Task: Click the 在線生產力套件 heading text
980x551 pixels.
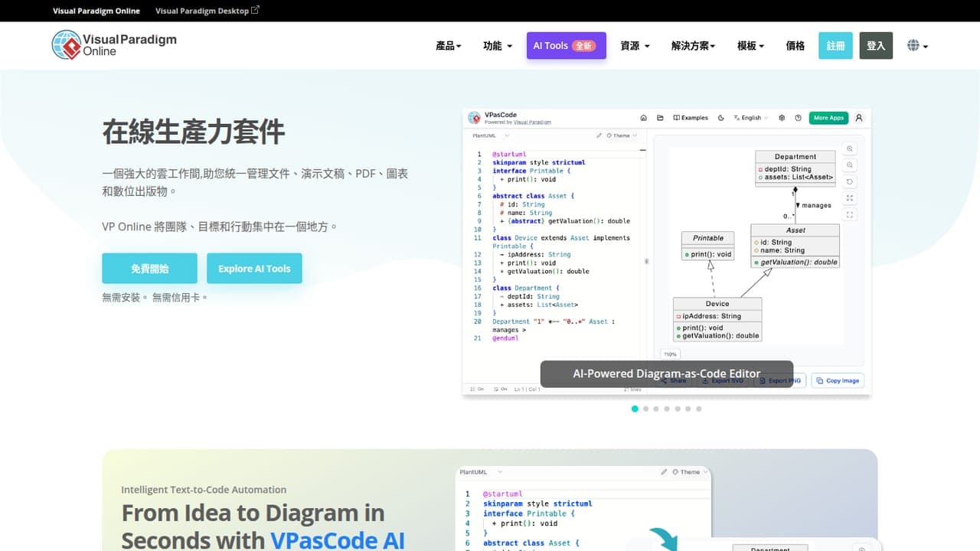Action: (194, 132)
